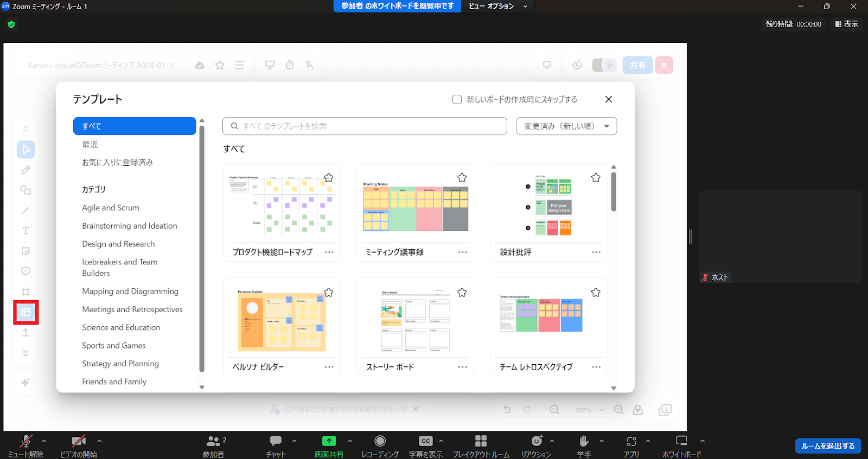Open Design and Research category

coord(118,244)
